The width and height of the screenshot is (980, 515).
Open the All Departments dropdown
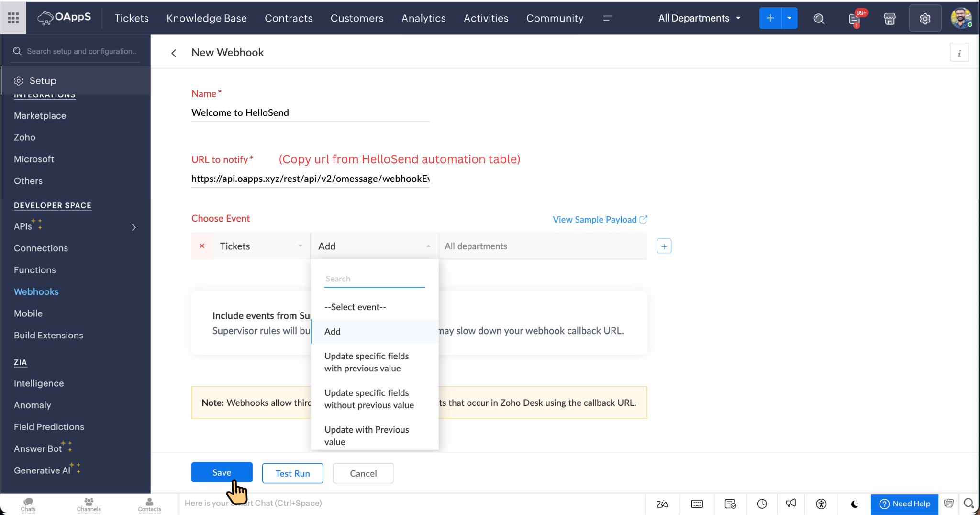[700, 18]
